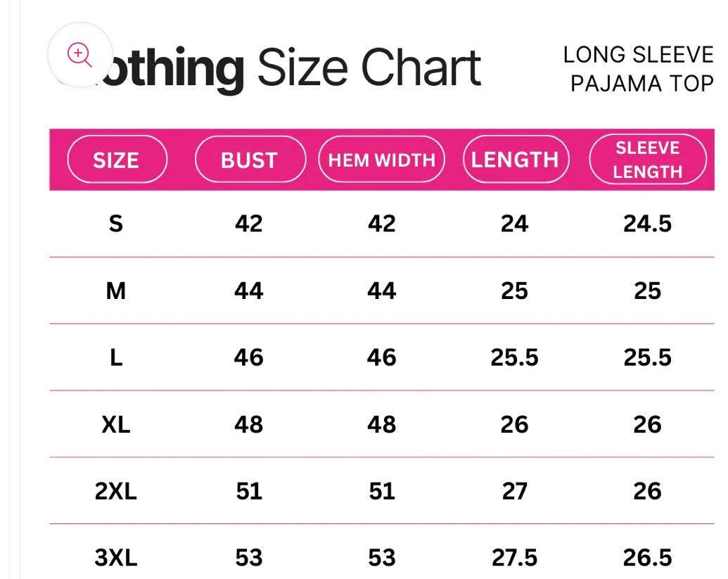Screen dimensions: 728x579
Task: Click bust value 46 in L row
Action: click(249, 357)
